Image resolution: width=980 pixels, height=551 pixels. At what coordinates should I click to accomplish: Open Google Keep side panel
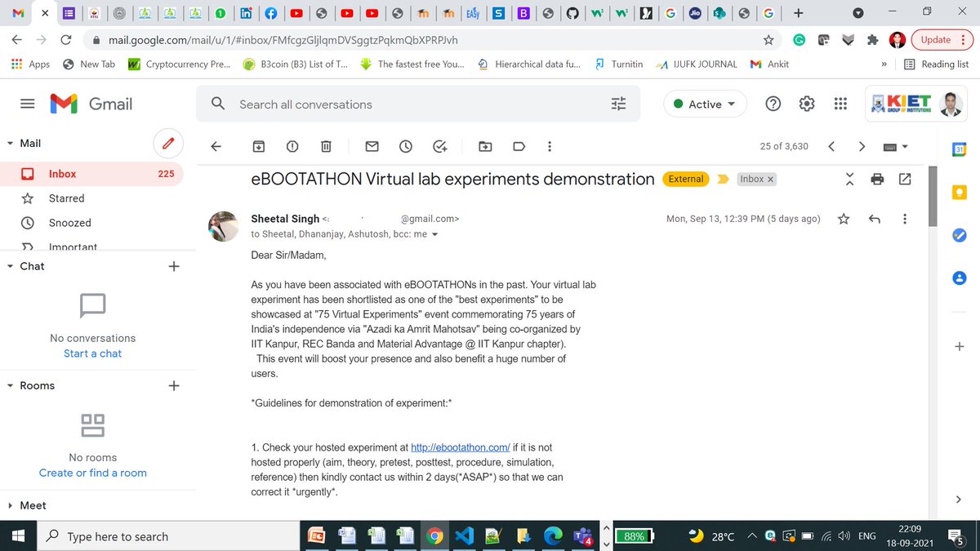[x=960, y=192]
